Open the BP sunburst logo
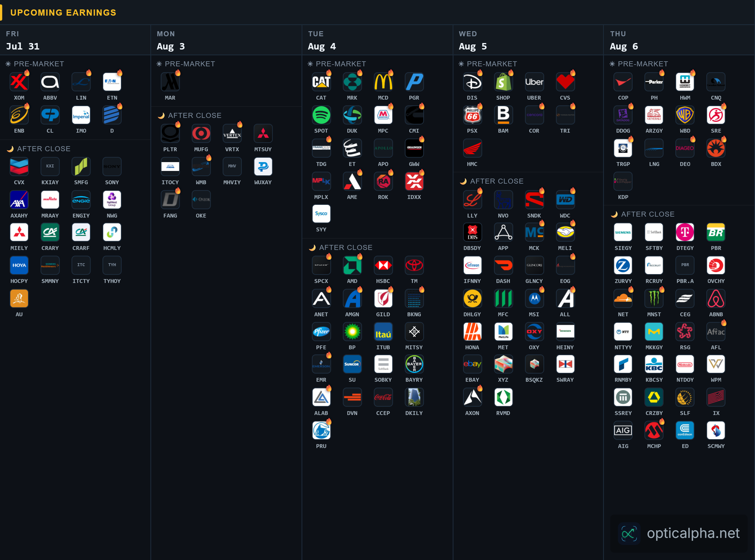 pos(352,332)
